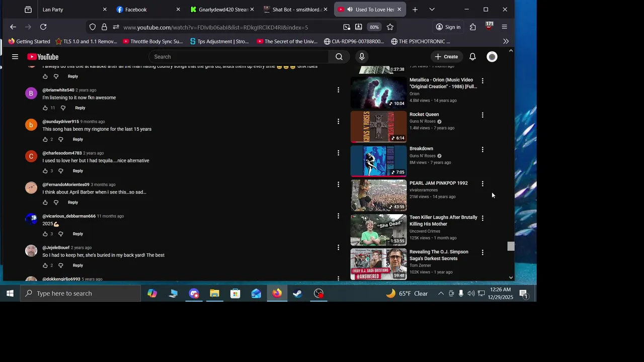This screenshot has width=644, height=362.
Task: Open options for PEARL JAM PINKPOP 1992
Action: click(x=482, y=184)
